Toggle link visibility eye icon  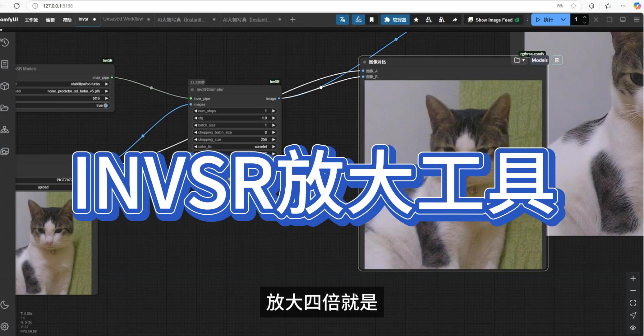click(x=633, y=328)
